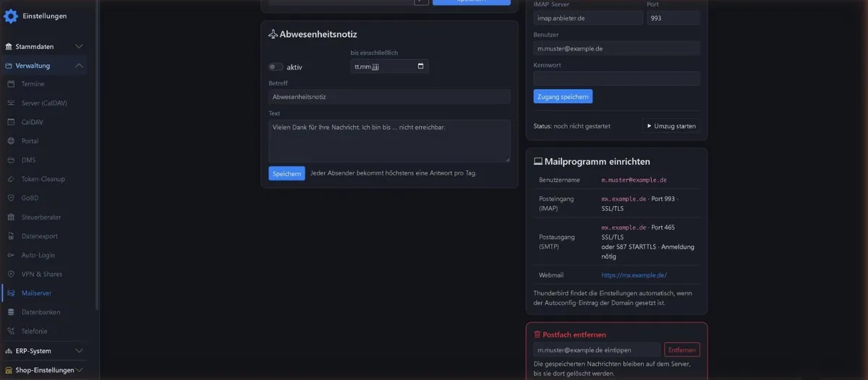Click the Steuerberater bank icon
Screen dimensions: 868x380
(11, 217)
